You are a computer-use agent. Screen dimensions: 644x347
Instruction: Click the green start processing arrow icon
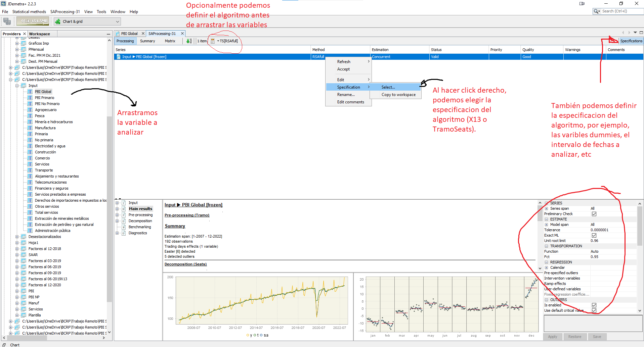(189, 41)
